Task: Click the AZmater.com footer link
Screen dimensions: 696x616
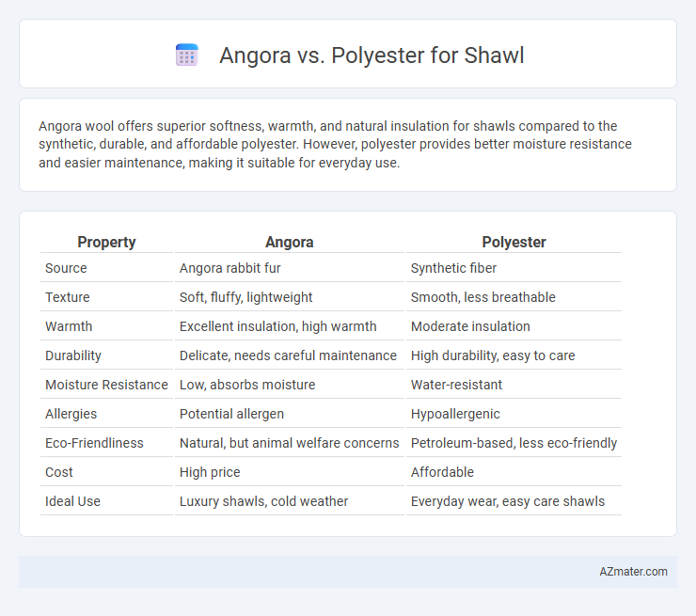Action: (633, 571)
